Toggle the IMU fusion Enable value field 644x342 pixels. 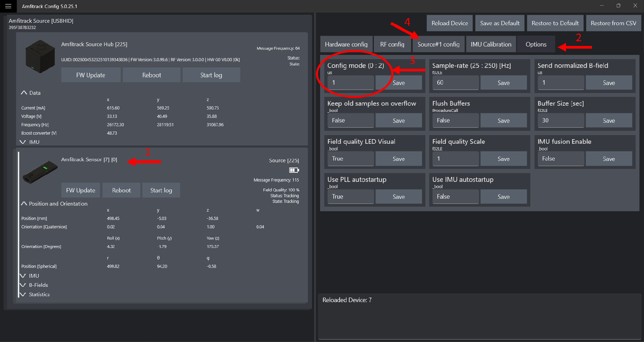click(561, 159)
